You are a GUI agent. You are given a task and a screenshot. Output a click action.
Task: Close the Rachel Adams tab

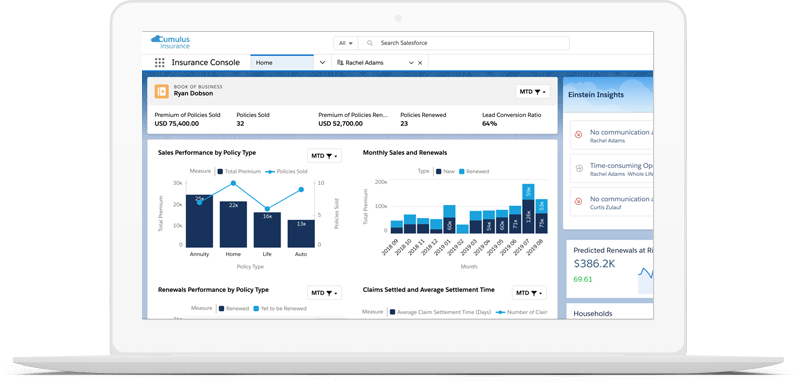tap(420, 63)
